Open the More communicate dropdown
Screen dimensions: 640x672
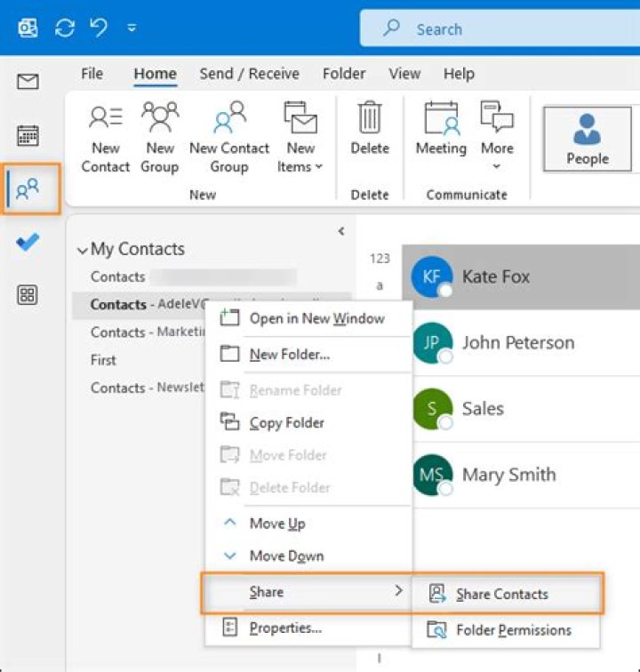coord(497,136)
